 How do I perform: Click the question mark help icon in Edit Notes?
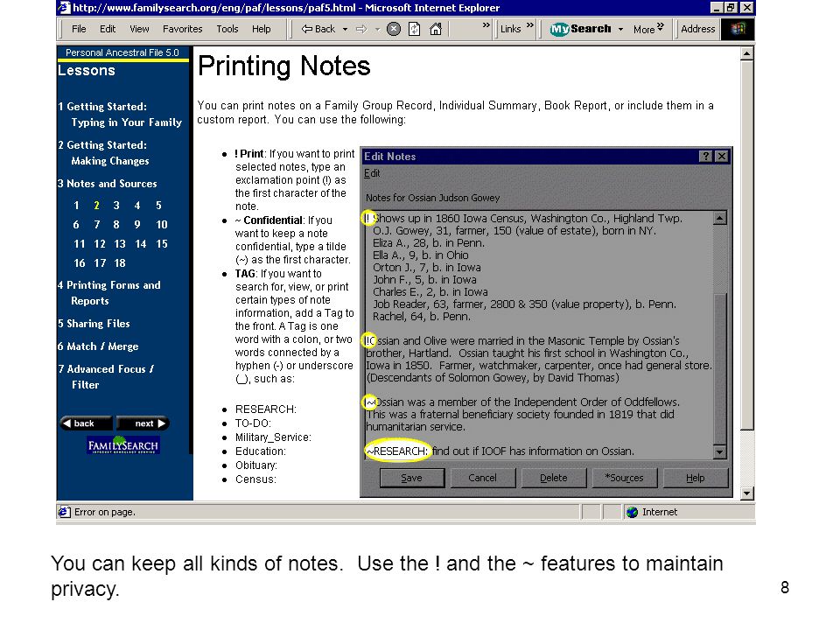click(x=705, y=156)
